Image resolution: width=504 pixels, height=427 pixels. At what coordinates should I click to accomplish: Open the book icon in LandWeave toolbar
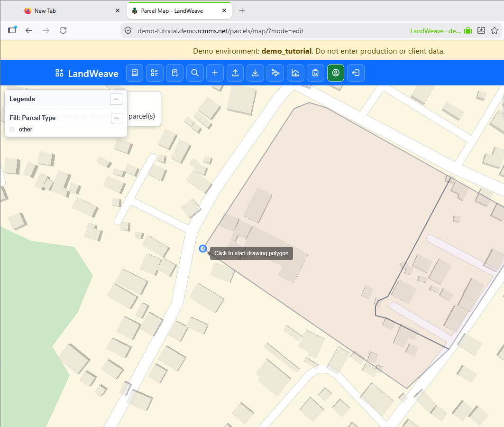pyautogui.click(x=135, y=73)
